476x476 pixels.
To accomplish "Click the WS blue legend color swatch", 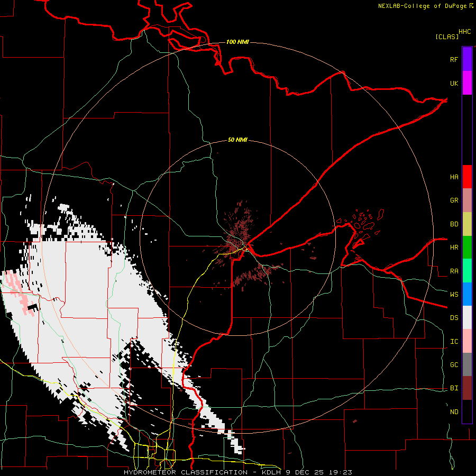I will click(x=467, y=294).
